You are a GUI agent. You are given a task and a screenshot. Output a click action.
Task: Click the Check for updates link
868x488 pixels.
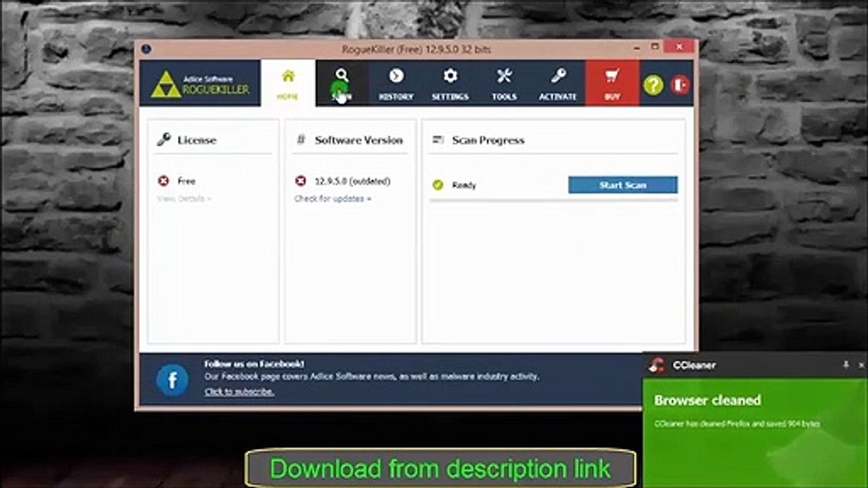point(332,199)
